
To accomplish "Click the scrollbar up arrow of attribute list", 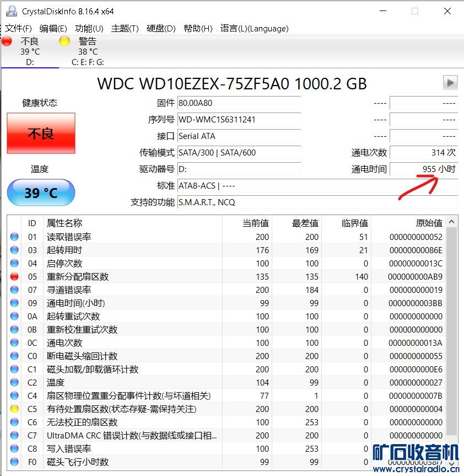I will pos(451,222).
